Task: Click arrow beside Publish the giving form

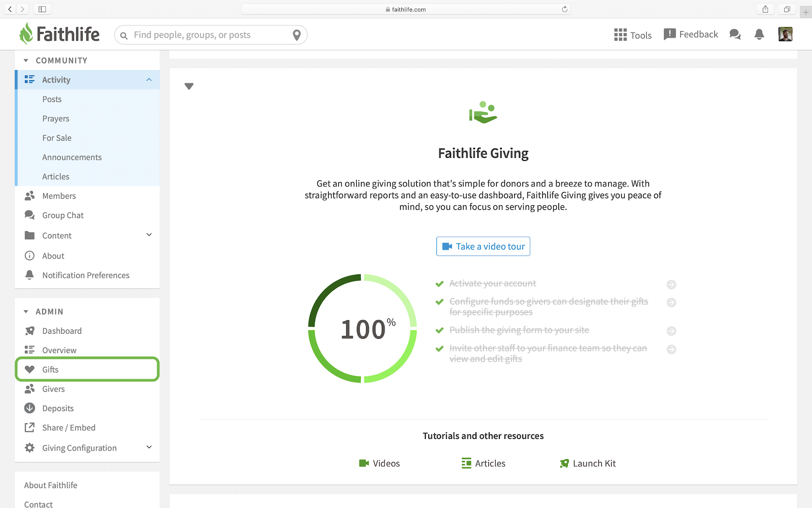Action: click(x=671, y=331)
